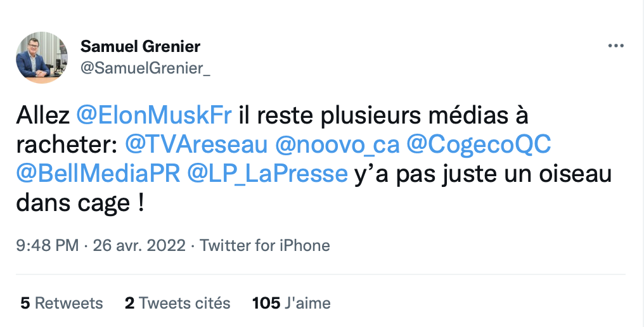Show the 2 Tweets cités
Screen dimensions: 644x327
[x=177, y=303]
